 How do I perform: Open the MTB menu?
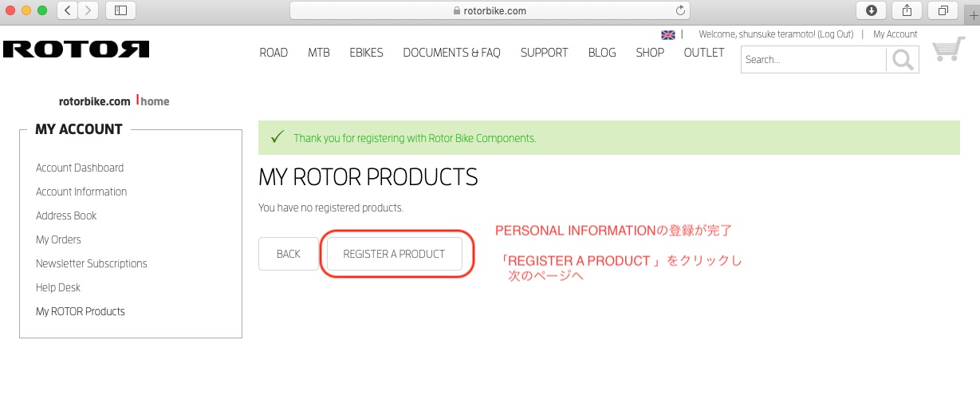coord(319,53)
